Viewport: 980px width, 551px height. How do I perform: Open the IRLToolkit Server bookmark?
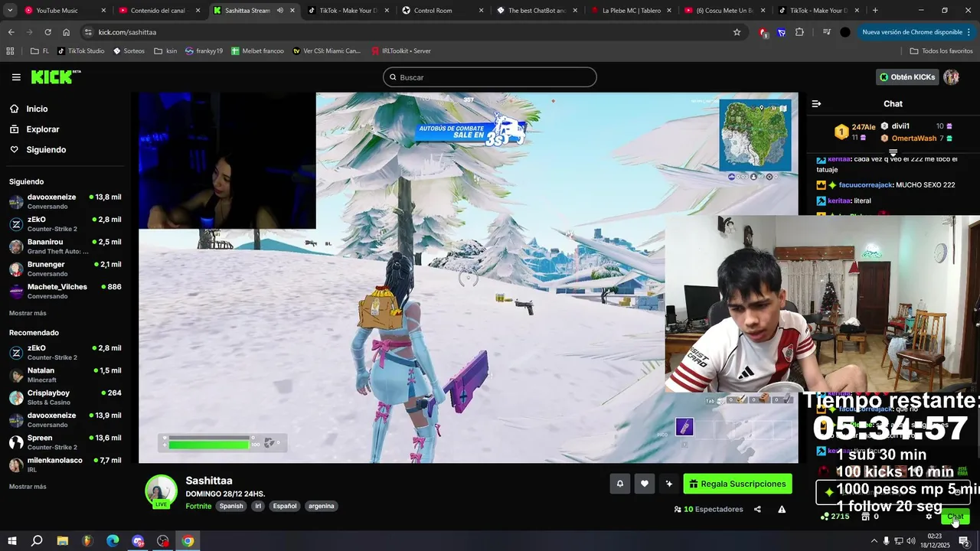[400, 51]
